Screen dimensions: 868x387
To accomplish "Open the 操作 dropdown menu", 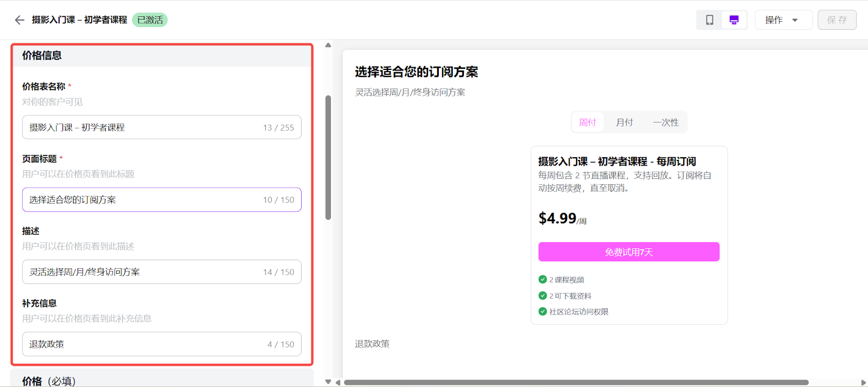I will tap(783, 20).
